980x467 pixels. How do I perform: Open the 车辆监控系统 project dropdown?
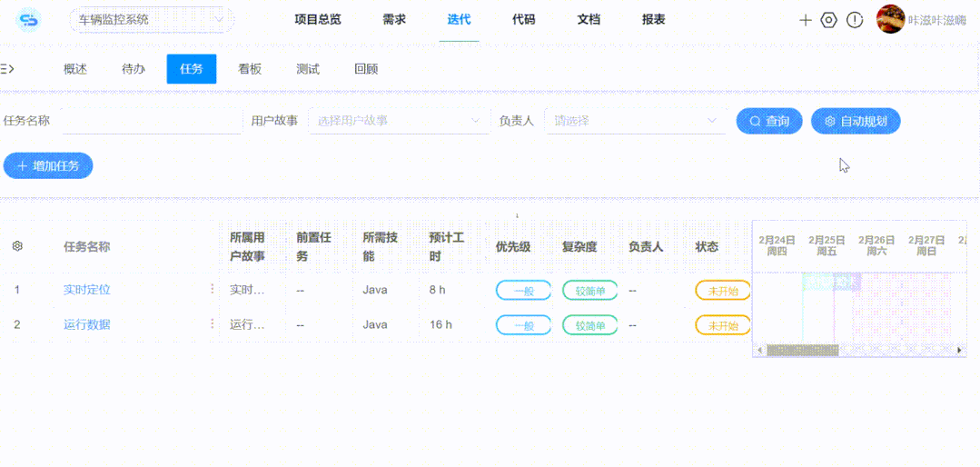point(152,20)
